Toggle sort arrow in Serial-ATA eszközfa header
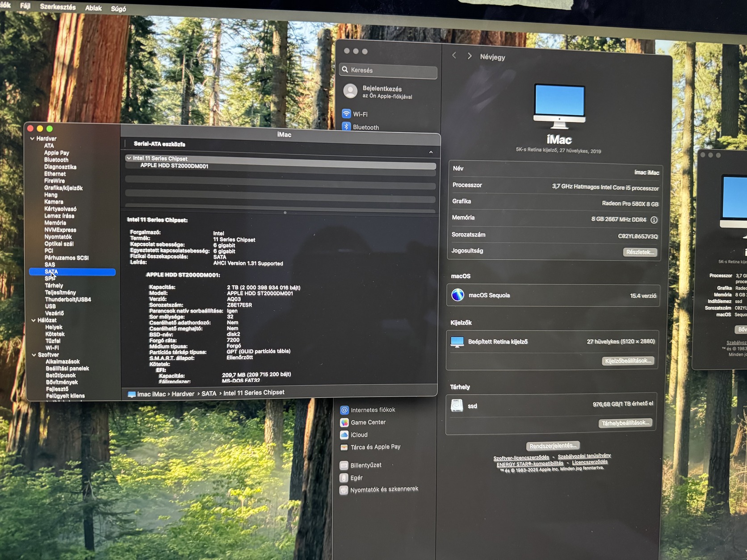Image resolution: width=747 pixels, height=560 pixels. pos(431,152)
